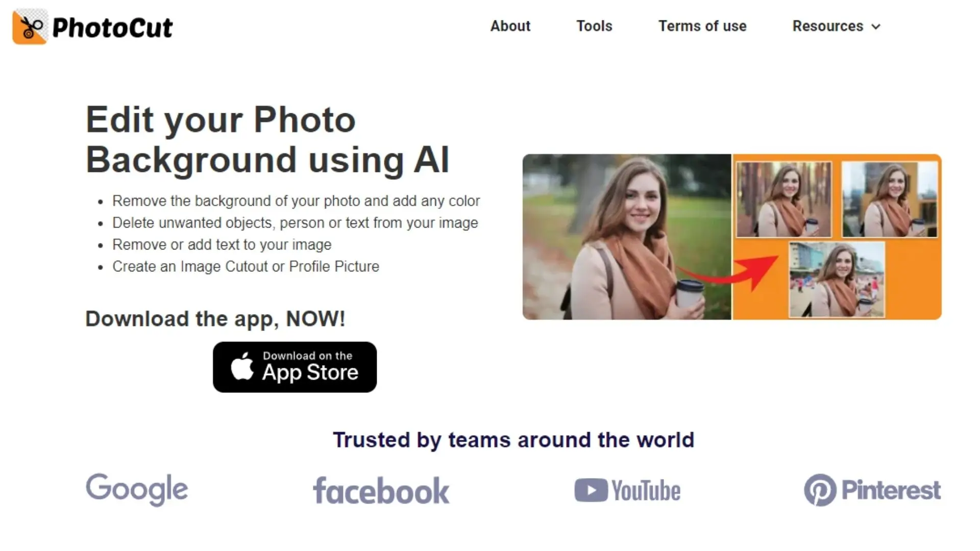Click the PhotoCut brand name text
This screenshot has width=980, height=551.
(x=112, y=28)
